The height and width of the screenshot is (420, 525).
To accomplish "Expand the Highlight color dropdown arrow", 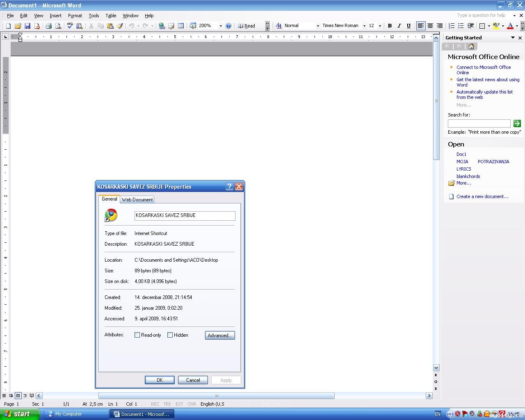I will [503, 26].
